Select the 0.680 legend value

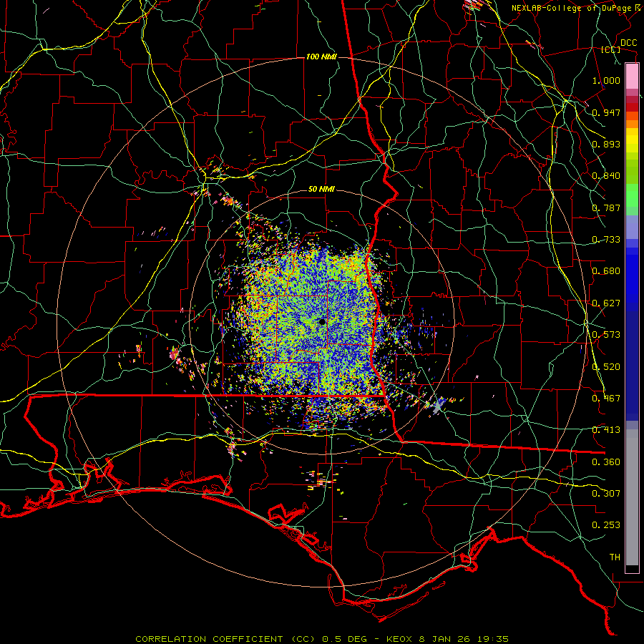click(x=606, y=271)
